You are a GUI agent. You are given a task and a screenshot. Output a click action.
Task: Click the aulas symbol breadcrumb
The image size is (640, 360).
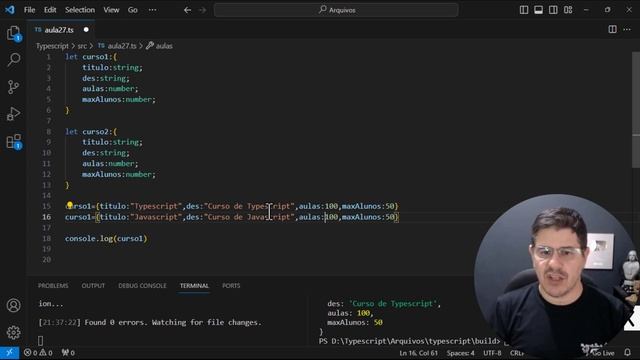coord(160,46)
